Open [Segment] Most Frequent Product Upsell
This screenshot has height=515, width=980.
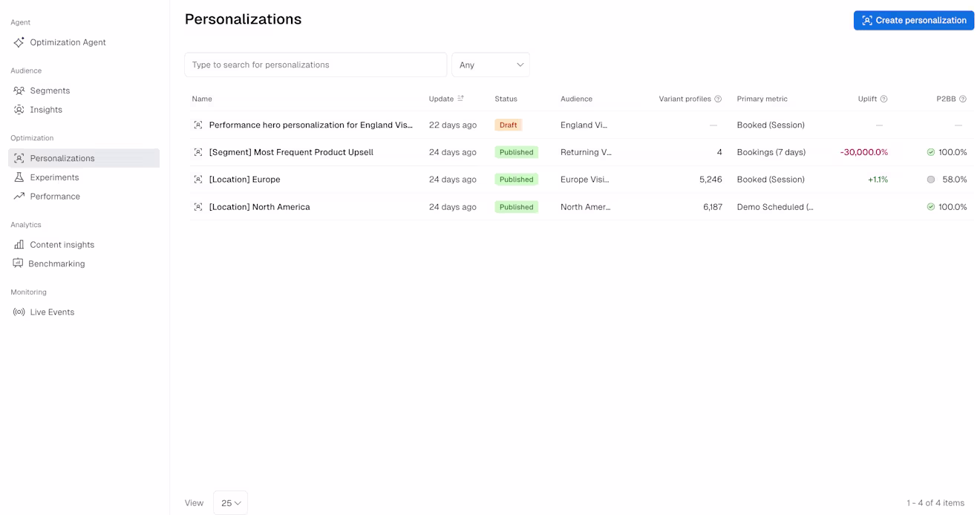[x=291, y=152]
